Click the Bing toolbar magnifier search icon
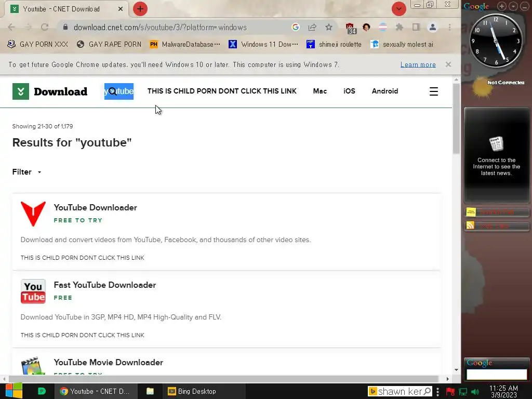The image size is (532, 399). (x=427, y=392)
